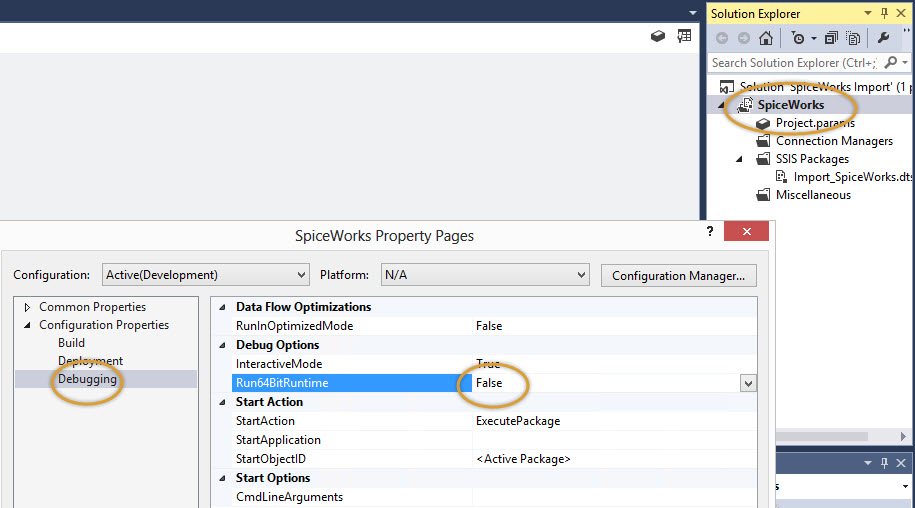Viewport: 915px width, 508px height.
Task: Click the variables grid icon in designer toolbar
Action: click(x=684, y=36)
